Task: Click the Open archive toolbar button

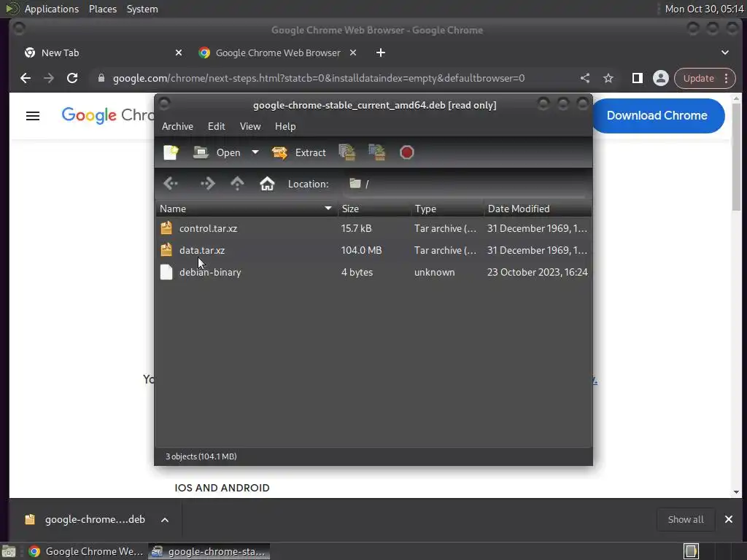Action: pyautogui.click(x=217, y=152)
